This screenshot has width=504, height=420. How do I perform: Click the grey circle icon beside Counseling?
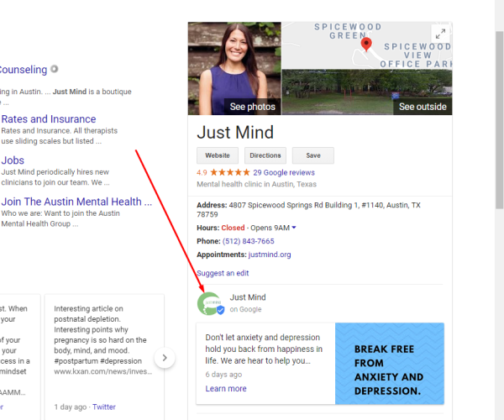pos(55,69)
